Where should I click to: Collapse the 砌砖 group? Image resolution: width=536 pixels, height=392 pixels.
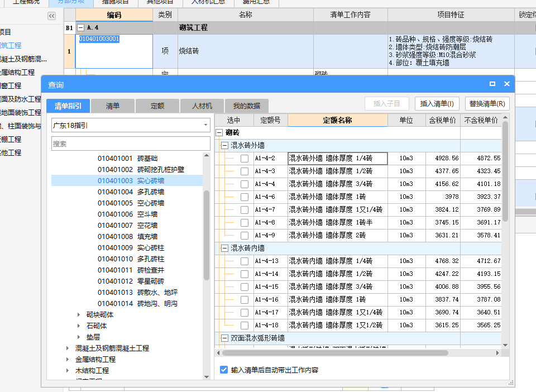point(219,132)
